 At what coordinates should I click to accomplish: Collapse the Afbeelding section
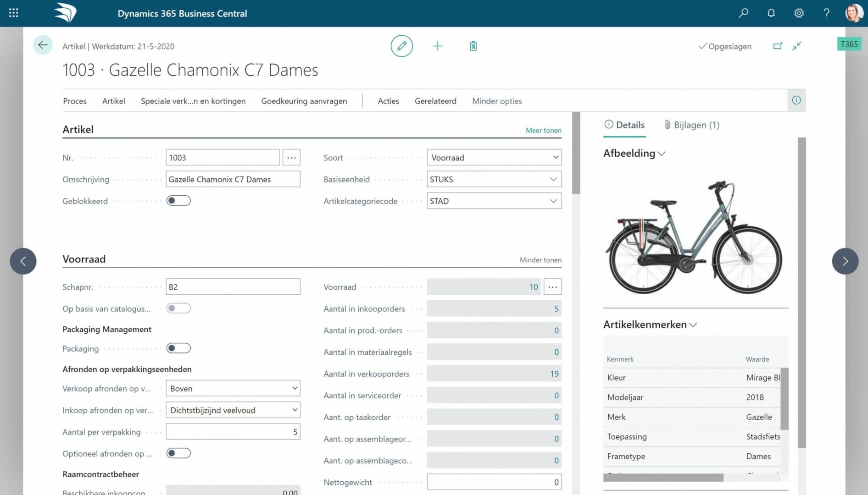tap(634, 153)
